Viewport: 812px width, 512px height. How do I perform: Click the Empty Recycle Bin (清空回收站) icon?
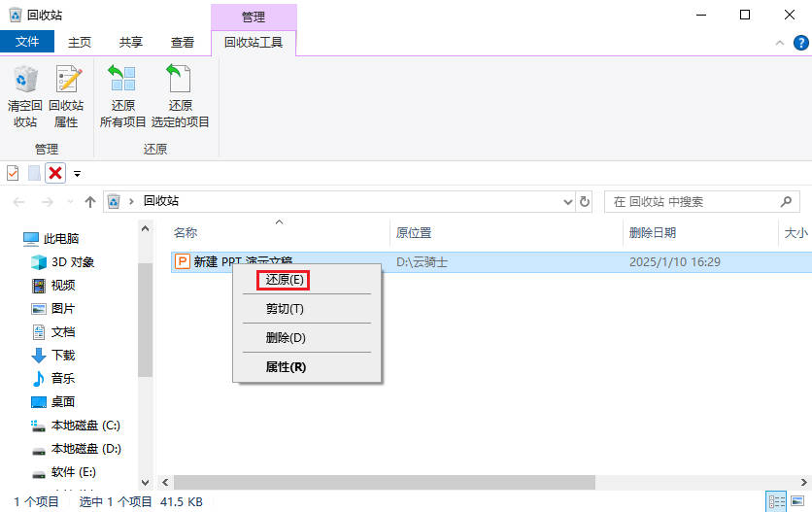[24, 96]
